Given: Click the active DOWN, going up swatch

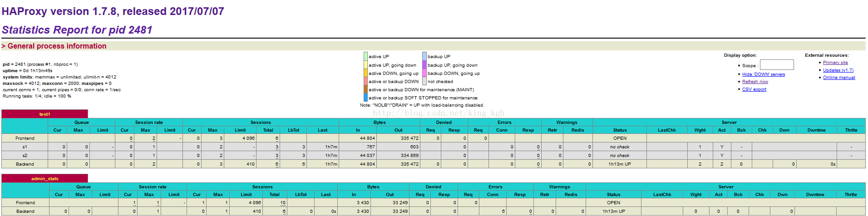Looking at the screenshot, I should click(x=365, y=73).
